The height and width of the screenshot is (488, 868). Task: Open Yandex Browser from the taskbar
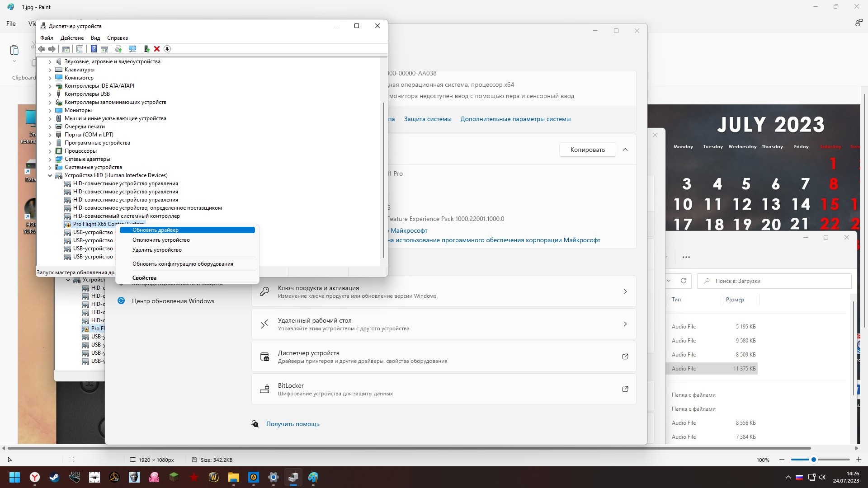[x=35, y=477]
